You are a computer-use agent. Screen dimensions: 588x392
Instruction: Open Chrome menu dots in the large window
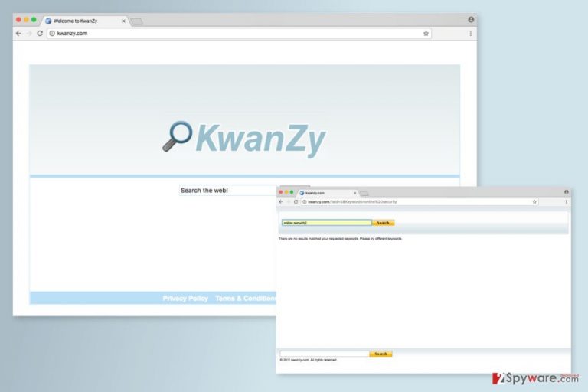point(471,34)
